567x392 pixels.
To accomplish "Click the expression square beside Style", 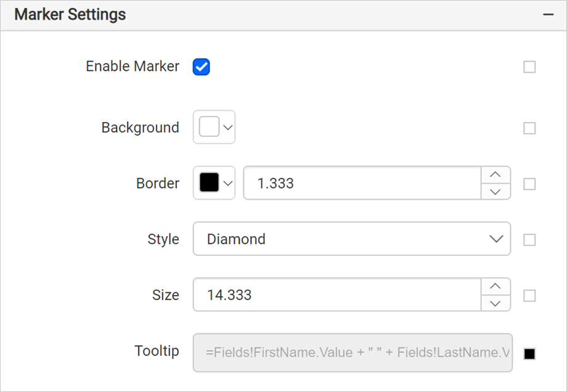I will pos(529,240).
